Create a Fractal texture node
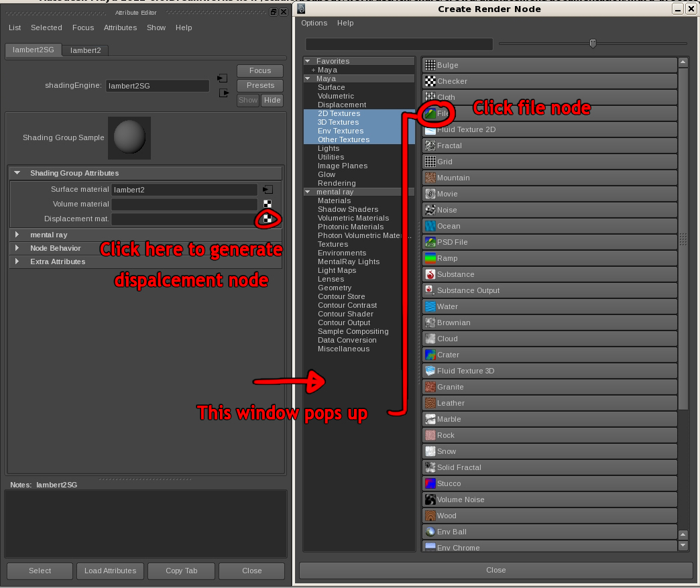The image size is (700, 588). 550,145
